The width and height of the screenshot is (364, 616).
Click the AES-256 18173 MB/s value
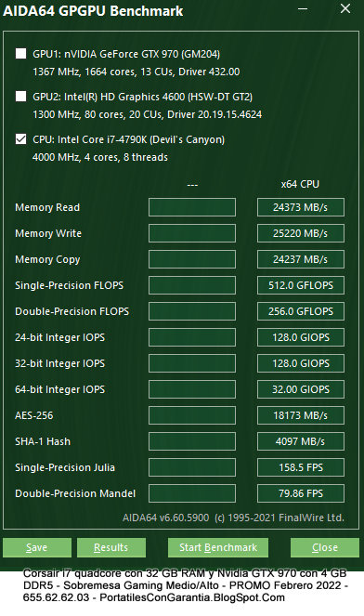pyautogui.click(x=301, y=415)
